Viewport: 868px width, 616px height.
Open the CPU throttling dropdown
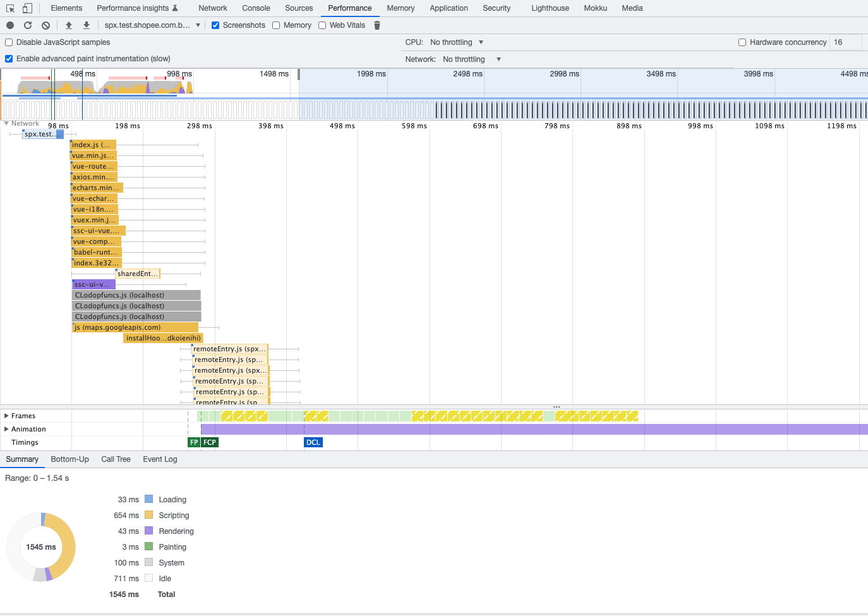pos(457,42)
